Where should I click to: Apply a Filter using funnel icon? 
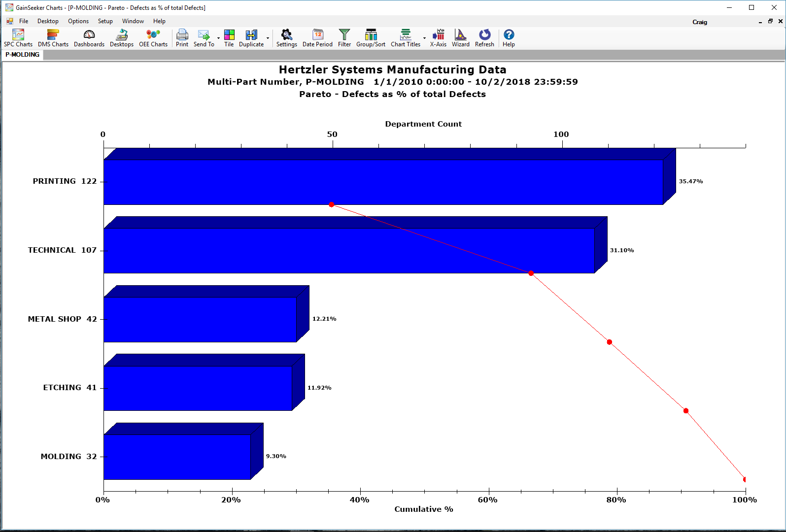click(344, 38)
